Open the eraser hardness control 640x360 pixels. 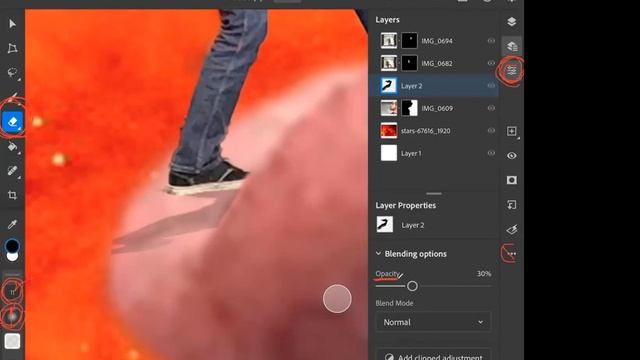[12, 316]
